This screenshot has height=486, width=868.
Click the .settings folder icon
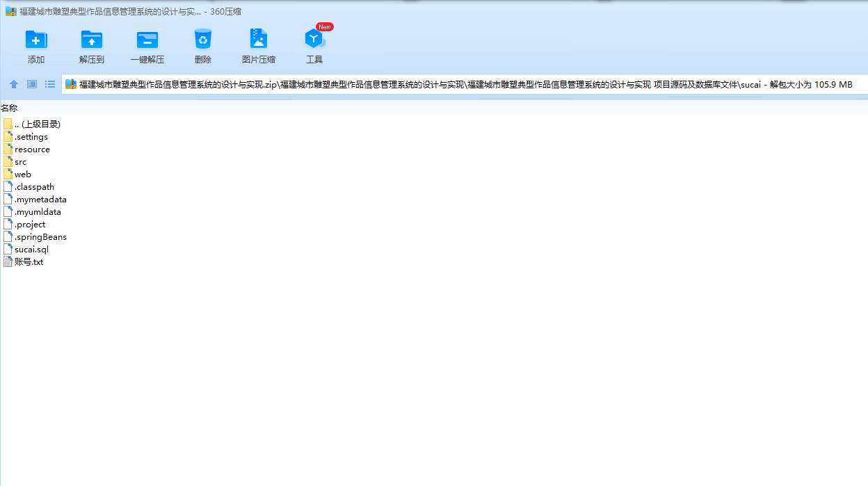point(8,136)
